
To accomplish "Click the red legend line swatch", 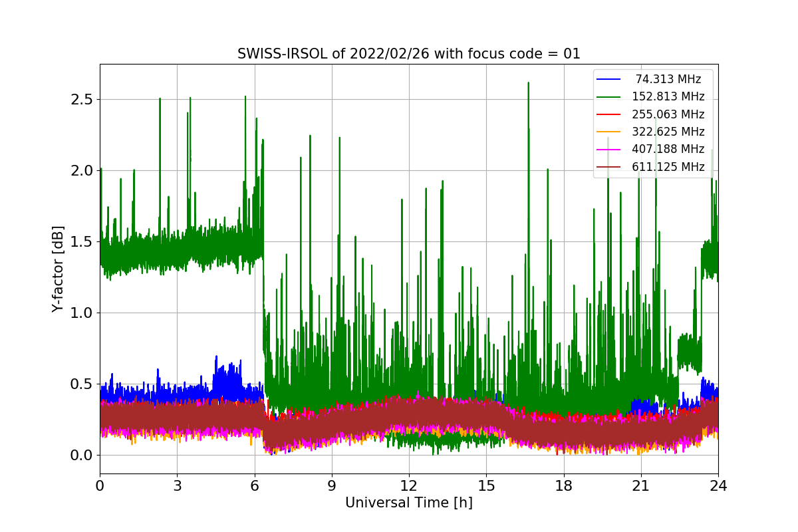I will pyautogui.click(x=609, y=114).
